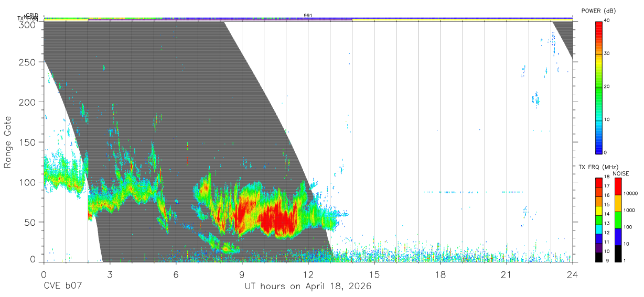The width and height of the screenshot is (644, 297).
Task: Click the 1 label of the NOISE legend
Action: [624, 260]
